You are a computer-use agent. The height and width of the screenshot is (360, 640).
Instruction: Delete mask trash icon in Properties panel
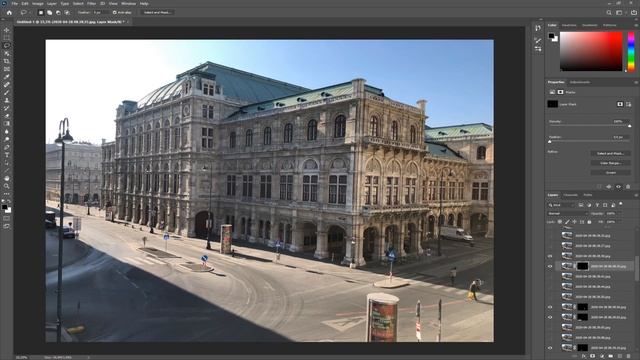tap(628, 187)
